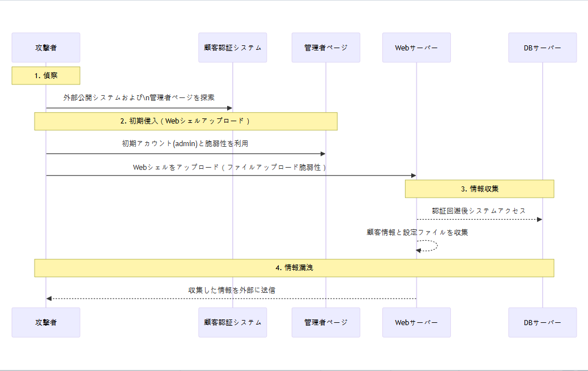Click the top 管理者ページ participant box
Image resolution: width=588 pixels, height=371 pixels.
[x=326, y=48]
